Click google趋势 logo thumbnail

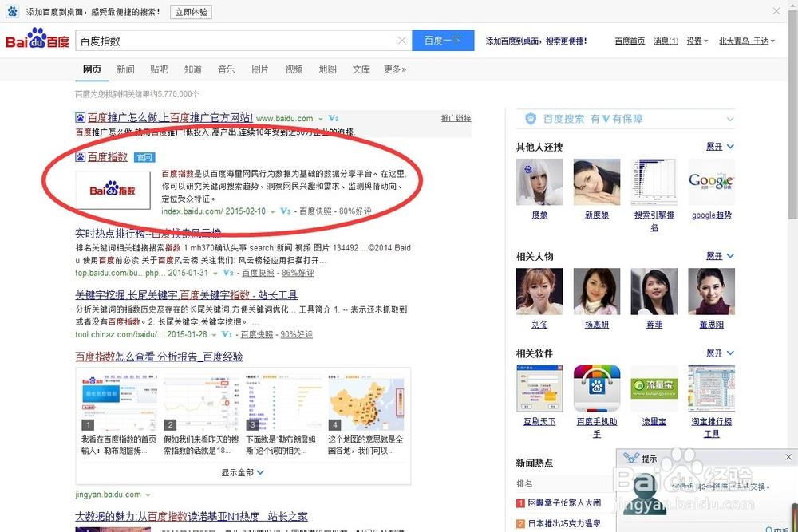[x=712, y=182]
